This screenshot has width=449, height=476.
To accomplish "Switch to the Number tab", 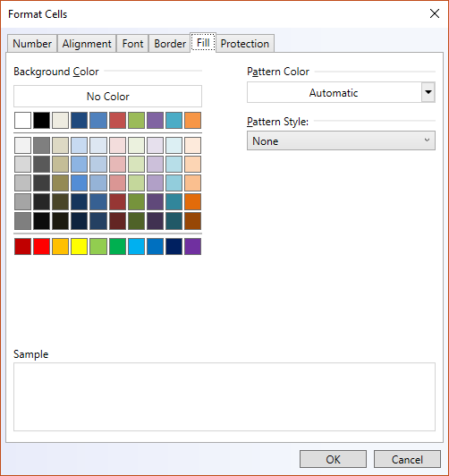I will pyautogui.click(x=32, y=44).
